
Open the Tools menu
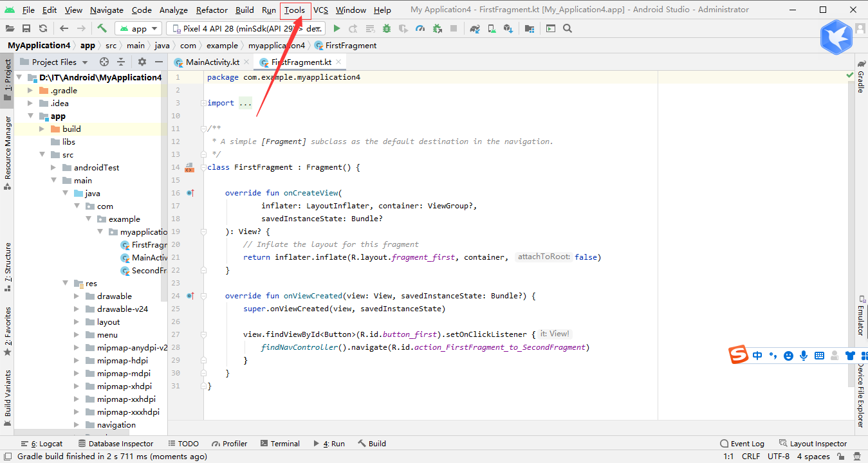(x=295, y=10)
